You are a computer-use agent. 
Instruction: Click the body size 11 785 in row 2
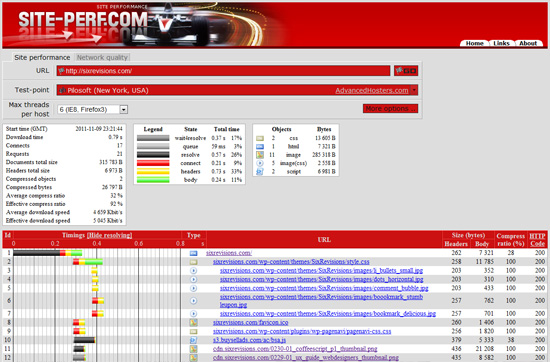coord(484,262)
